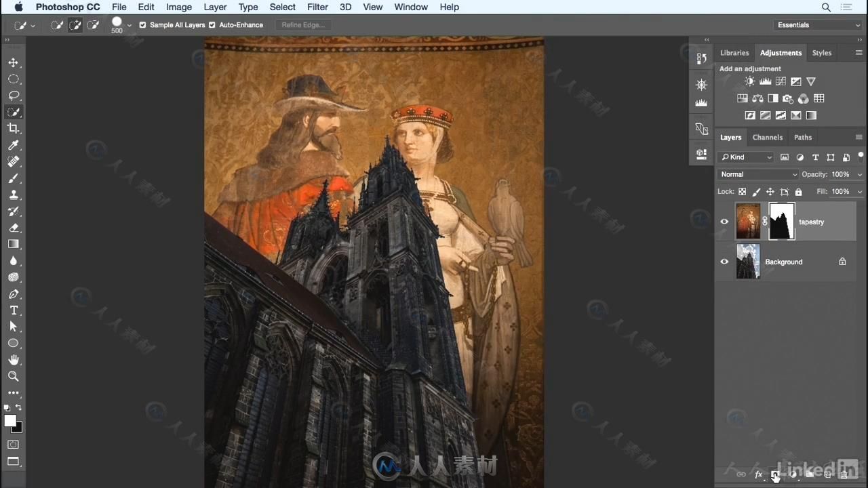Toggle Auto-Enhance checkbox
Viewport: 868px width, 488px height.
tap(212, 25)
